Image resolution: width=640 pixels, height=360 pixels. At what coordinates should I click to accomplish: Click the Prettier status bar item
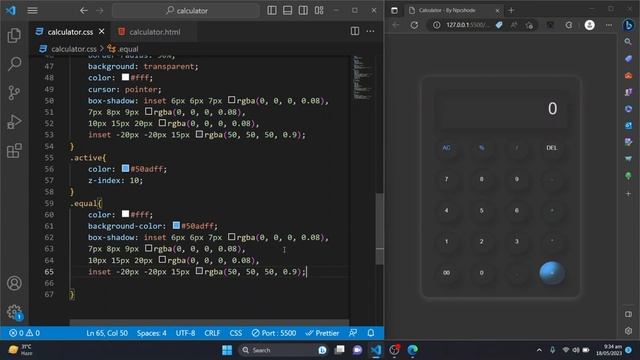point(322,333)
